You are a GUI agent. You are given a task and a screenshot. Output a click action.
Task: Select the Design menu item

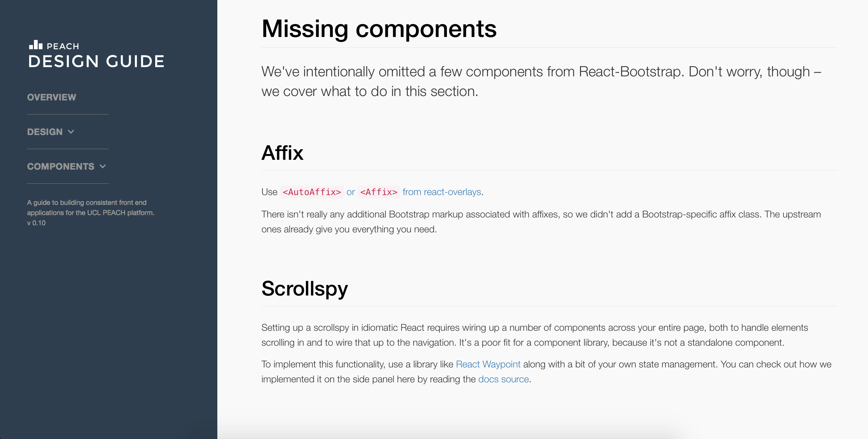click(x=45, y=132)
